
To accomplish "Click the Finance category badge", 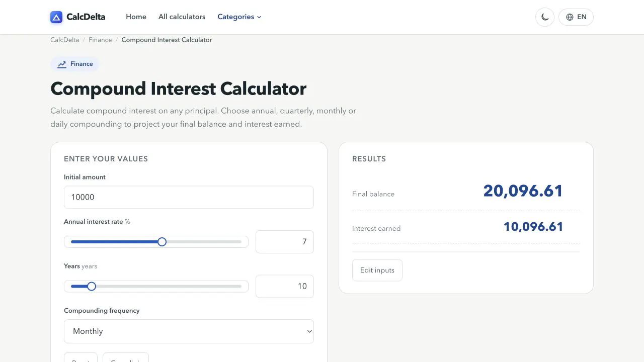I will coord(75,64).
